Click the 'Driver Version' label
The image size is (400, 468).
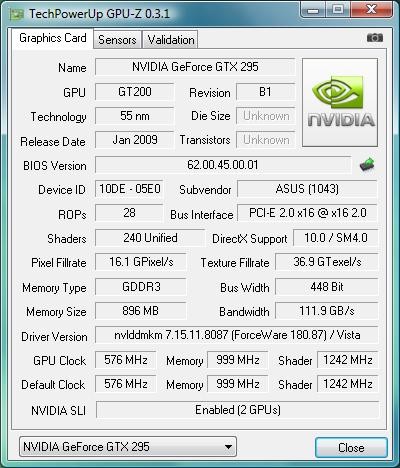54,337
